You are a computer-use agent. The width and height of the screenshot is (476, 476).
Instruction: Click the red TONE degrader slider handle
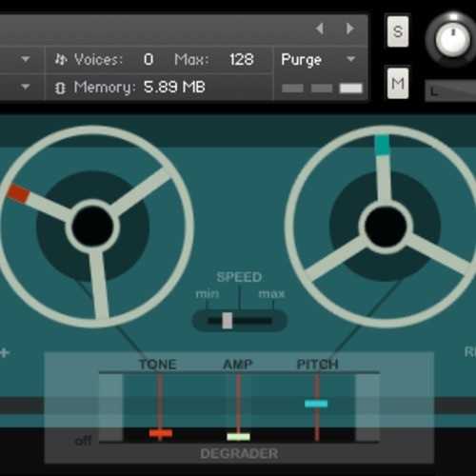[161, 433]
